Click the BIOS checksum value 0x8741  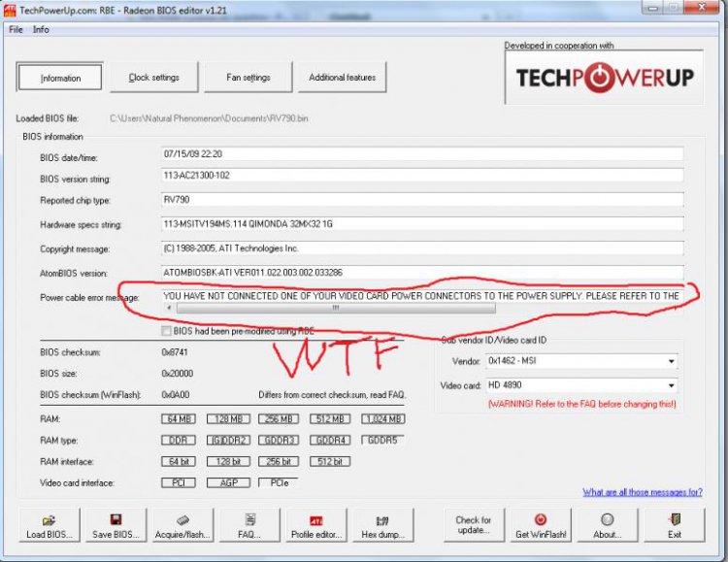point(175,352)
